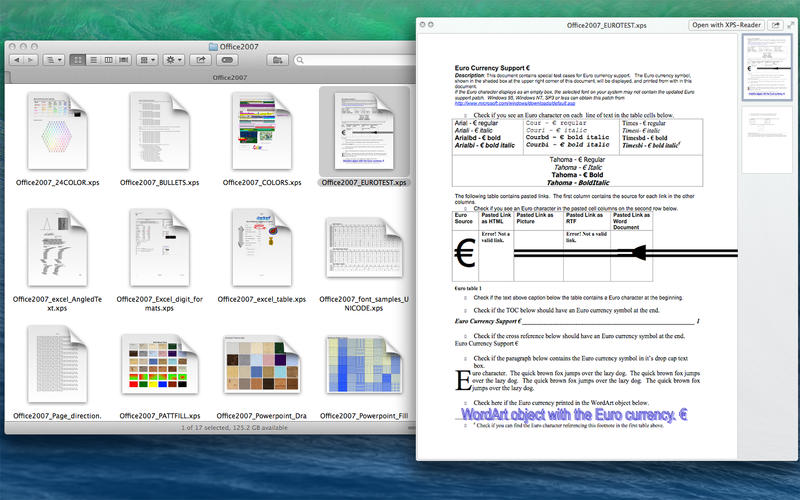The width and height of the screenshot is (800, 500).
Task: Click the Office2007_BULLETS.xps file name label
Action: pyautogui.click(x=159, y=182)
